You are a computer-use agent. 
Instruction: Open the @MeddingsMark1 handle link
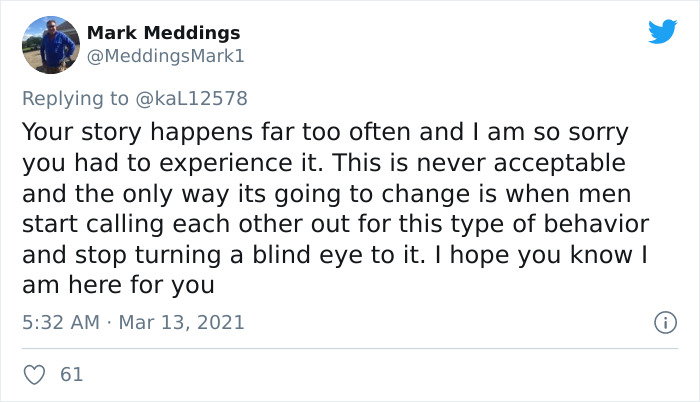(x=166, y=56)
